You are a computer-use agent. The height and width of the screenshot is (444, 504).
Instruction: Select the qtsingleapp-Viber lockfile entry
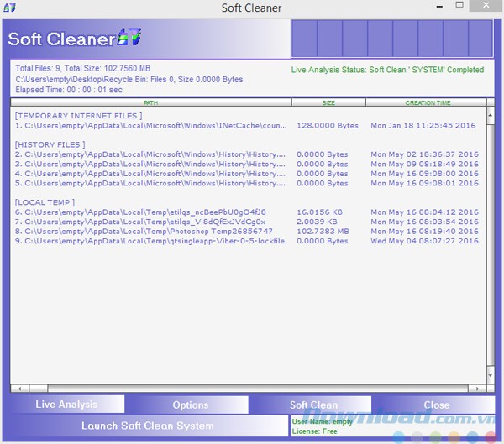click(151, 241)
